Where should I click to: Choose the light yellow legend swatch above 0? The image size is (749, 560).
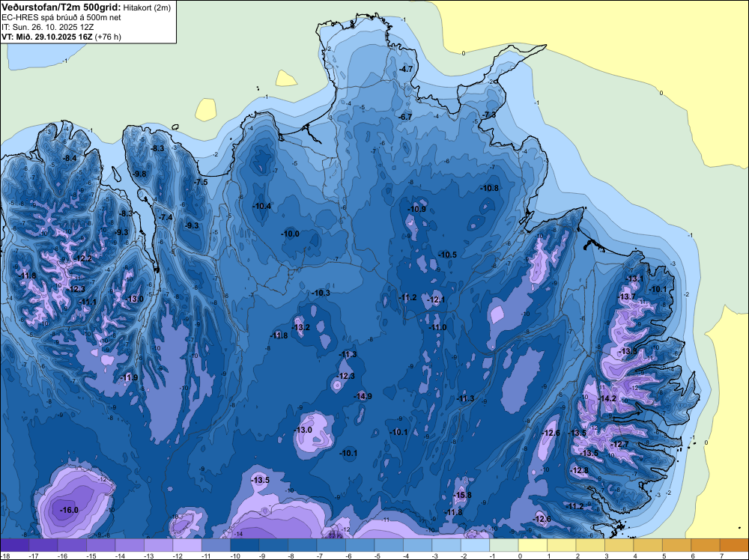[533, 545]
